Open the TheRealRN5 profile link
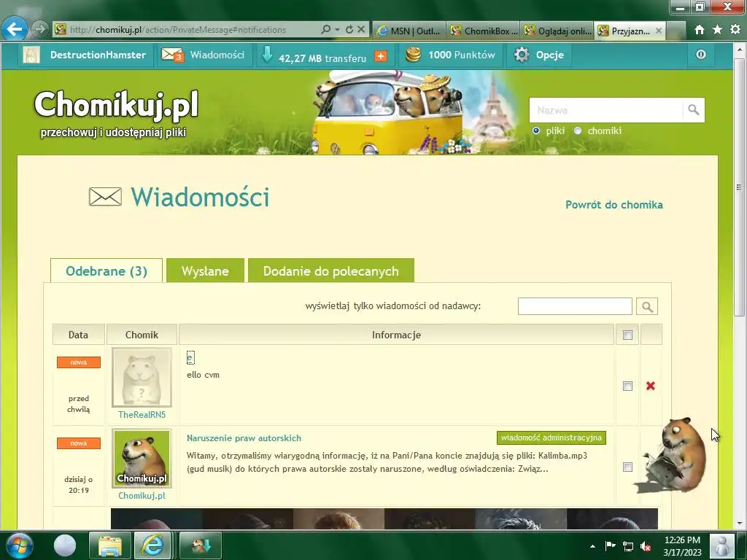 142,415
